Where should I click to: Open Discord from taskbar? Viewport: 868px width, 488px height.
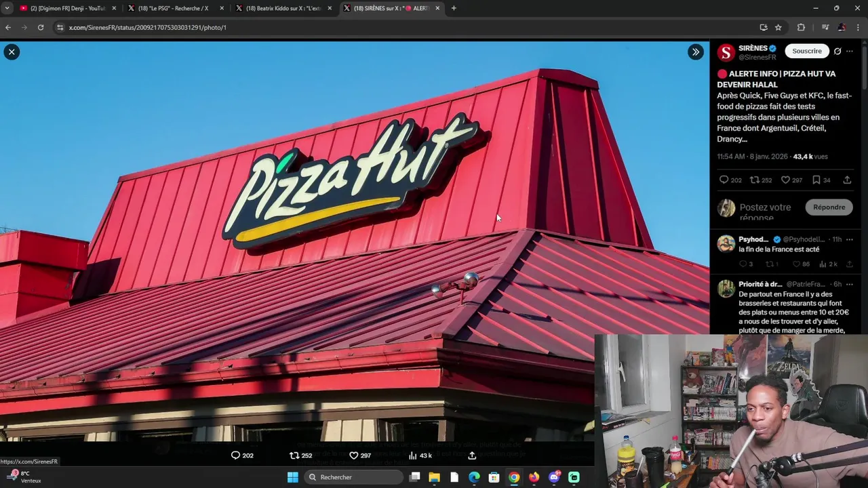click(554, 477)
